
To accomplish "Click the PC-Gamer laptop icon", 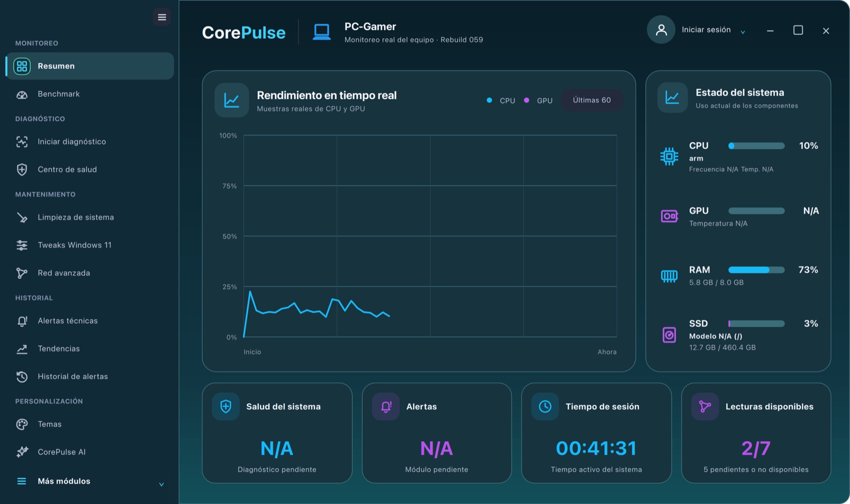I will pyautogui.click(x=322, y=32).
